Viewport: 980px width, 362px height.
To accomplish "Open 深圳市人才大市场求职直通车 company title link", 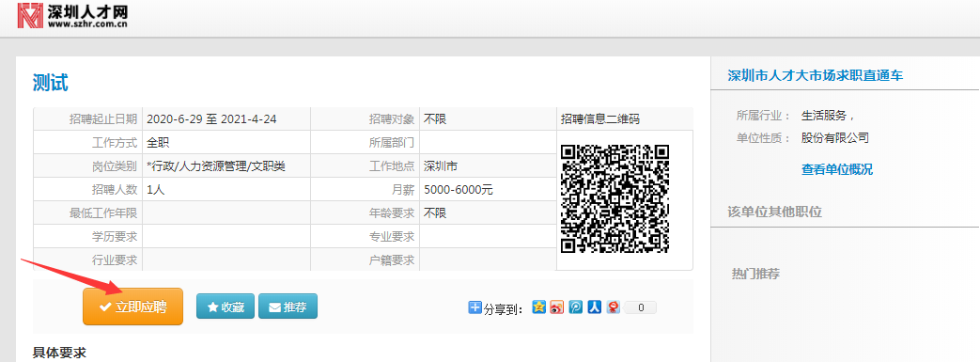I will (x=815, y=75).
